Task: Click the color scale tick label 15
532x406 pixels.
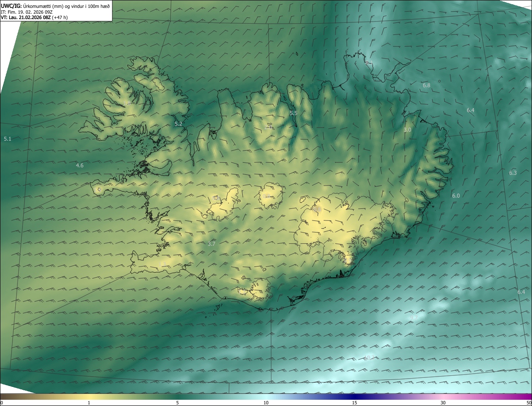Action: (355, 403)
